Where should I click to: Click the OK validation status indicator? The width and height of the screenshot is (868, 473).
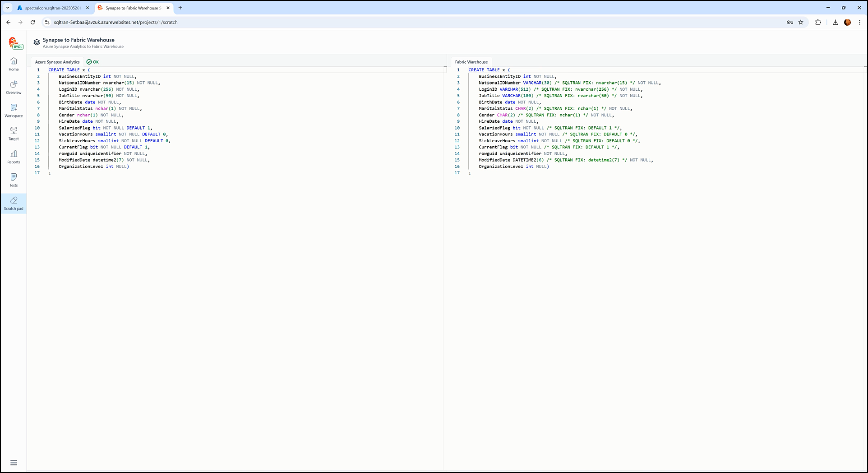[92, 62]
